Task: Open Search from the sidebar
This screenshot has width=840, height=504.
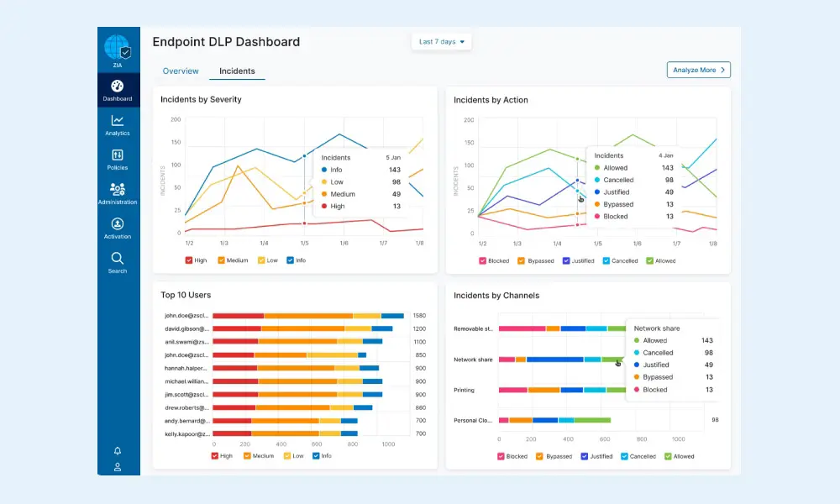Action: coord(118,259)
